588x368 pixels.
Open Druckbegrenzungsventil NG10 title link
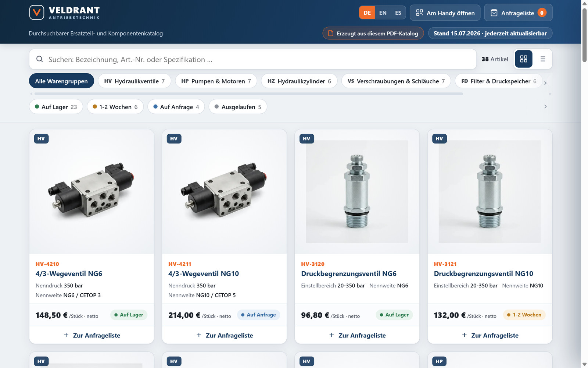(483, 273)
